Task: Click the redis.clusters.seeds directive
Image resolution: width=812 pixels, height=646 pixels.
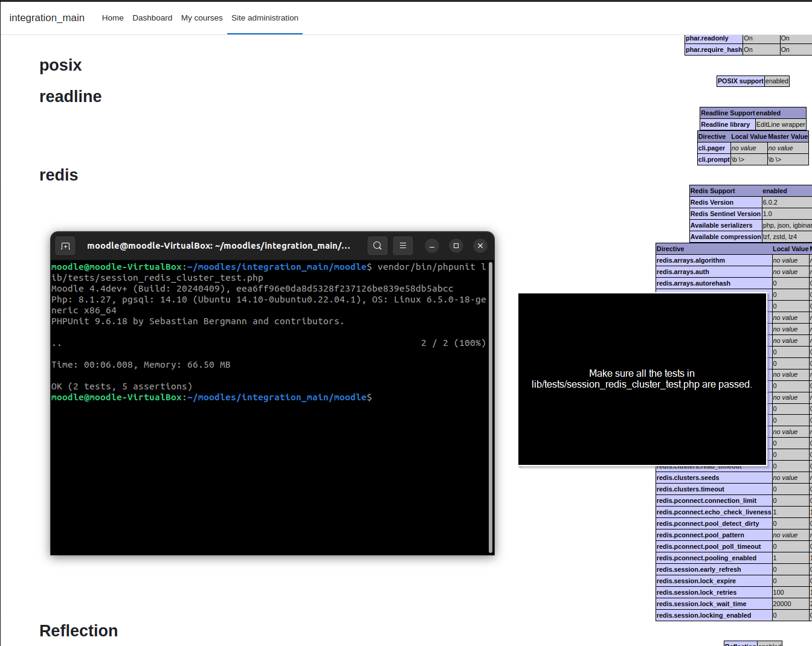Action: pyautogui.click(x=714, y=478)
